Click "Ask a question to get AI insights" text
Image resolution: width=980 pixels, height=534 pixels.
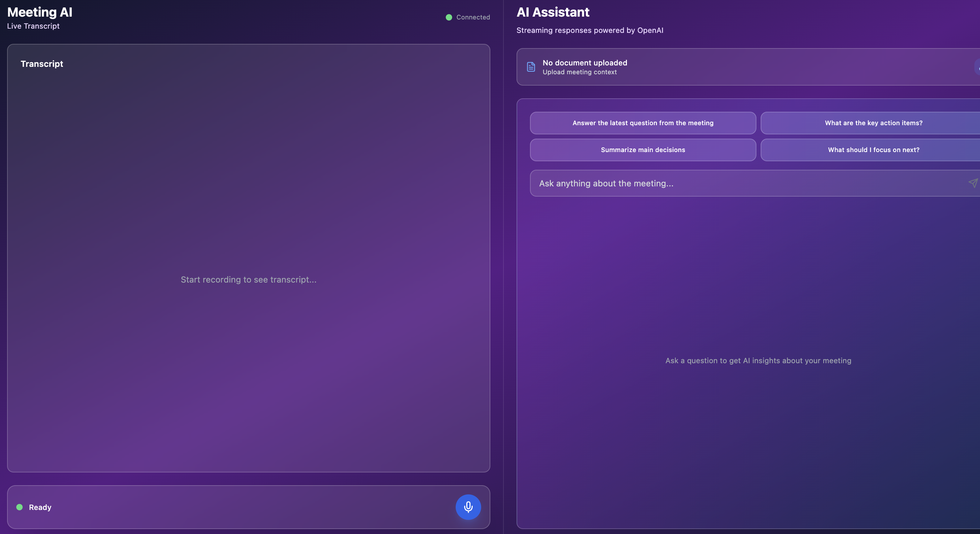click(x=758, y=360)
